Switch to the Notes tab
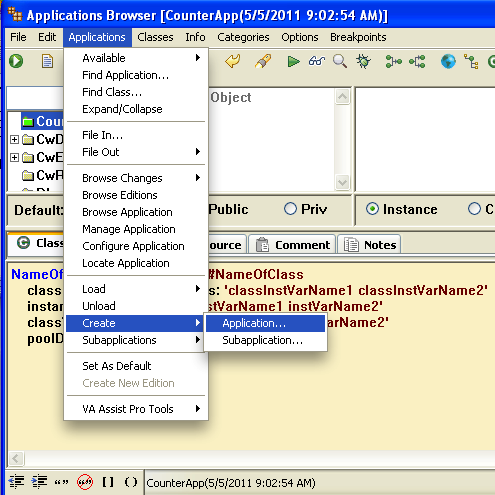The image size is (495, 495). pos(369,245)
